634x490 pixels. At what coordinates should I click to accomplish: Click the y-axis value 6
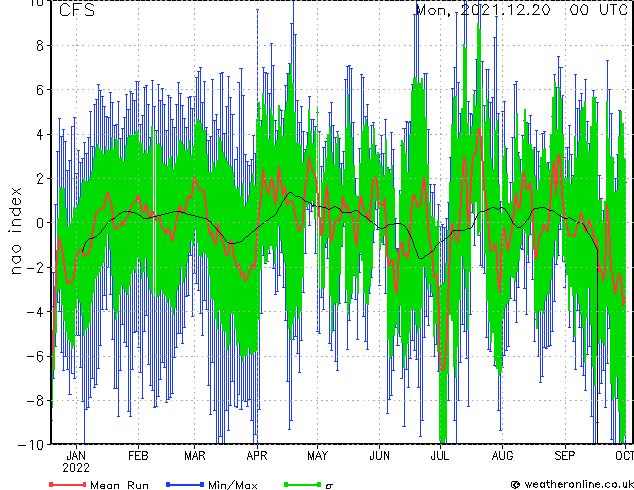(x=40, y=90)
